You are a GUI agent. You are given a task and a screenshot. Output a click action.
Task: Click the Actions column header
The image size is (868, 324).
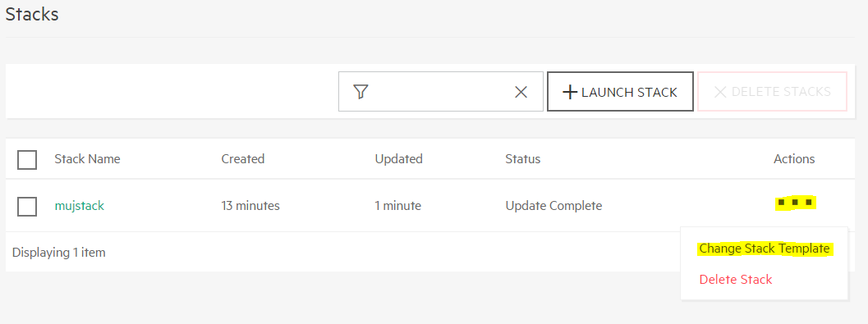pyautogui.click(x=794, y=159)
